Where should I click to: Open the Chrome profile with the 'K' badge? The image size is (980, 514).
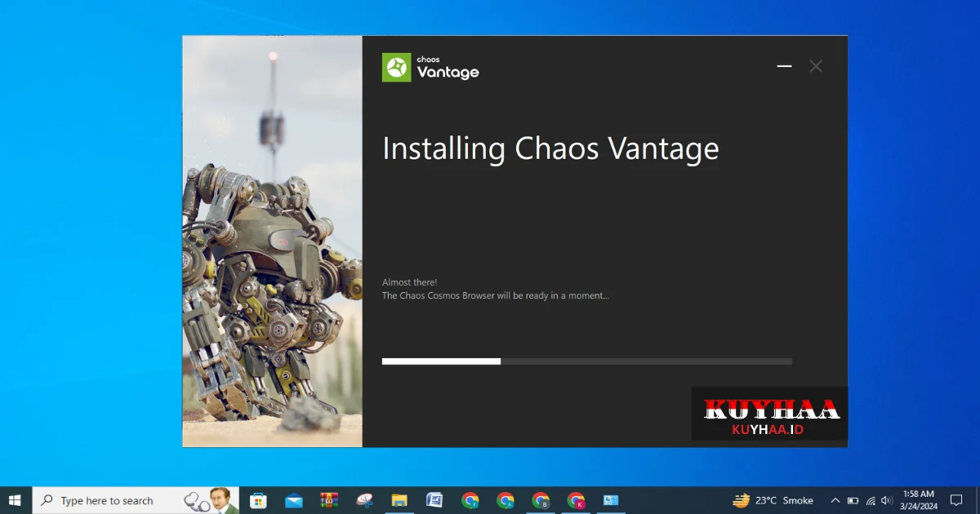(x=577, y=500)
